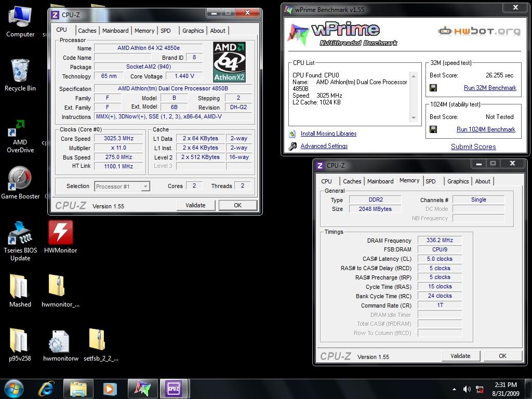Image resolution: width=532 pixels, height=399 pixels.
Task: Run the 32M Benchmark
Action: (x=490, y=88)
